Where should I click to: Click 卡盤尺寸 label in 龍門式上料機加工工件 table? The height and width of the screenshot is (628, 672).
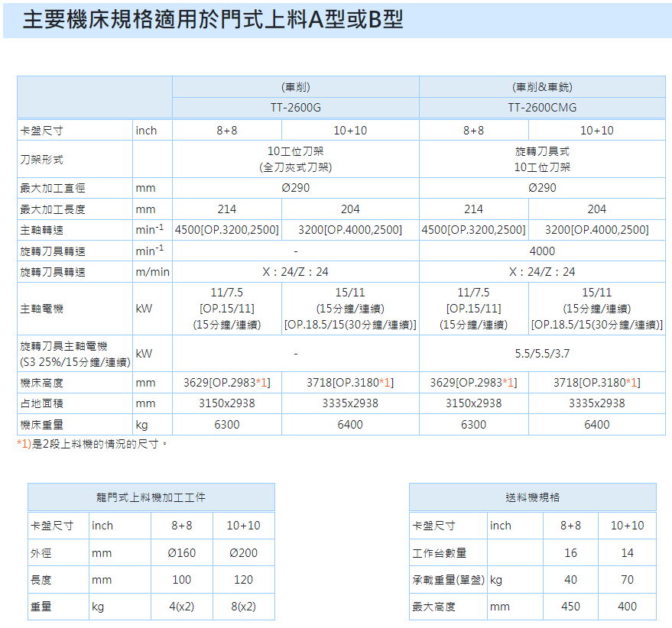(52, 526)
